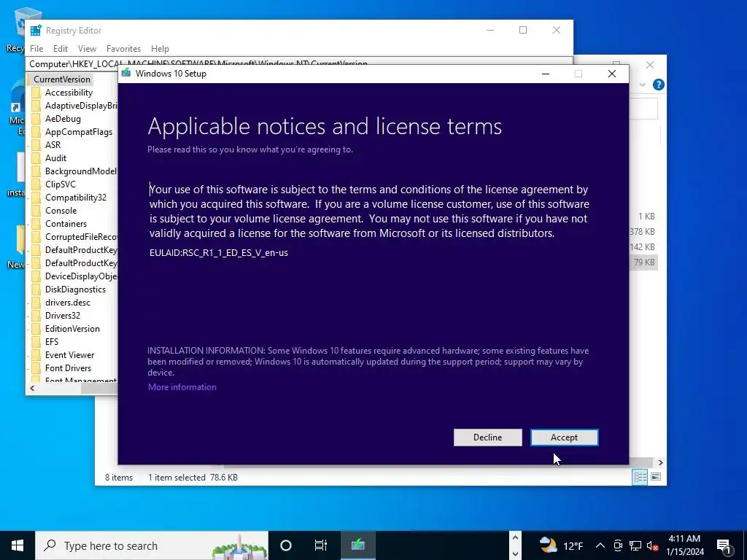Select the Audit registry key
The height and width of the screenshot is (560, 747).
coord(55,158)
